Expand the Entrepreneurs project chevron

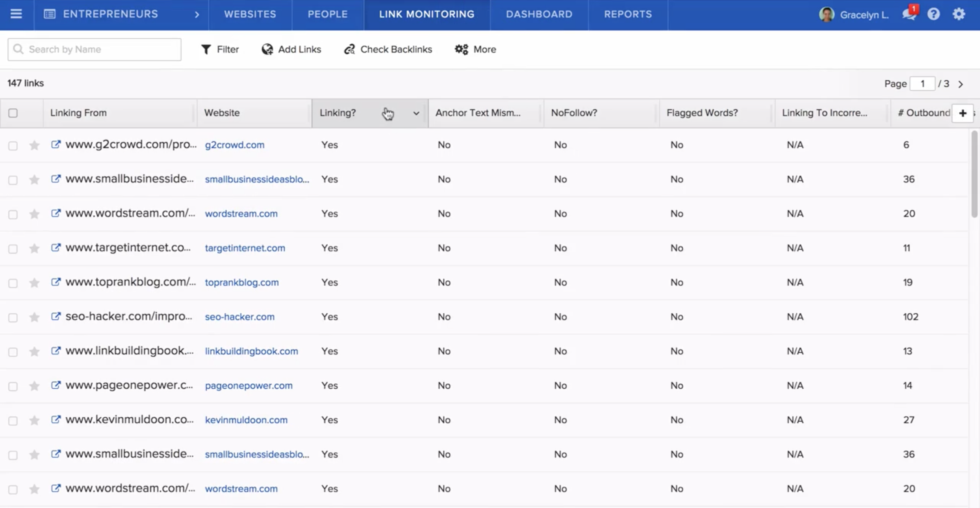[197, 15]
